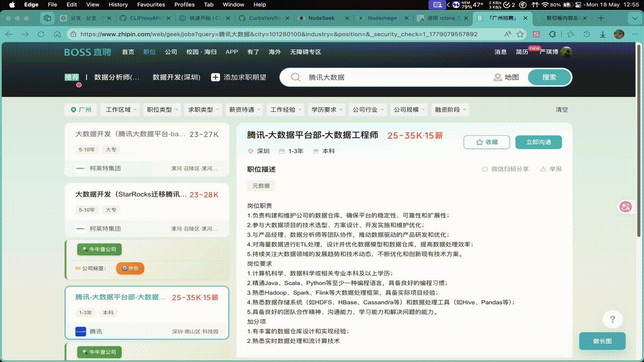Clear all filters with 清空
Screen dimensions: 644x362
(561, 110)
